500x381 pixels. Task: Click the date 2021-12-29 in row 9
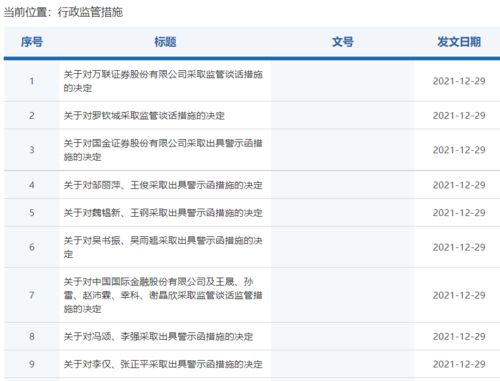click(x=459, y=364)
